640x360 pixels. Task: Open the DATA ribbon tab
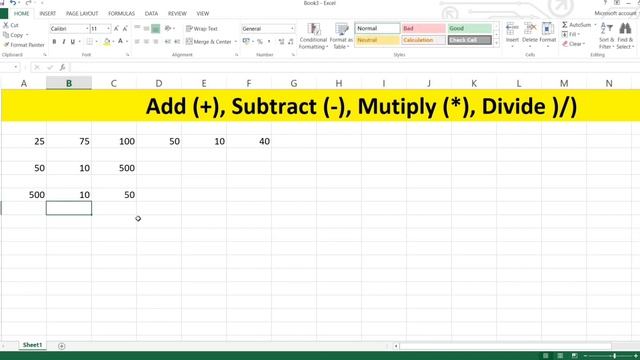(x=151, y=13)
